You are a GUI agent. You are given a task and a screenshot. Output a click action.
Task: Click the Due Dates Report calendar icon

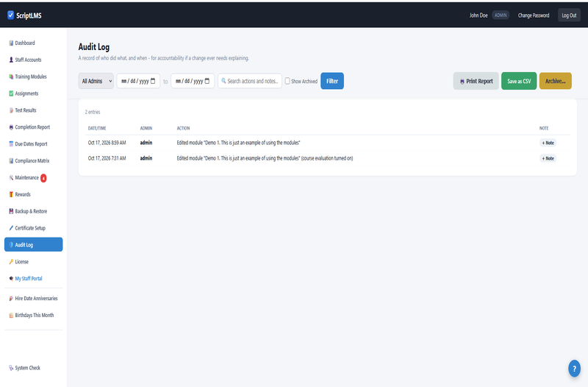tap(11, 144)
